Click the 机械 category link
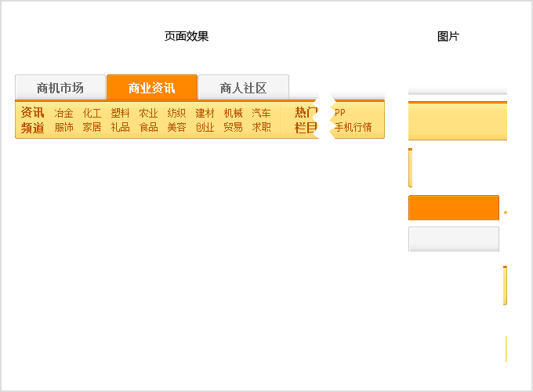 pyautogui.click(x=234, y=113)
